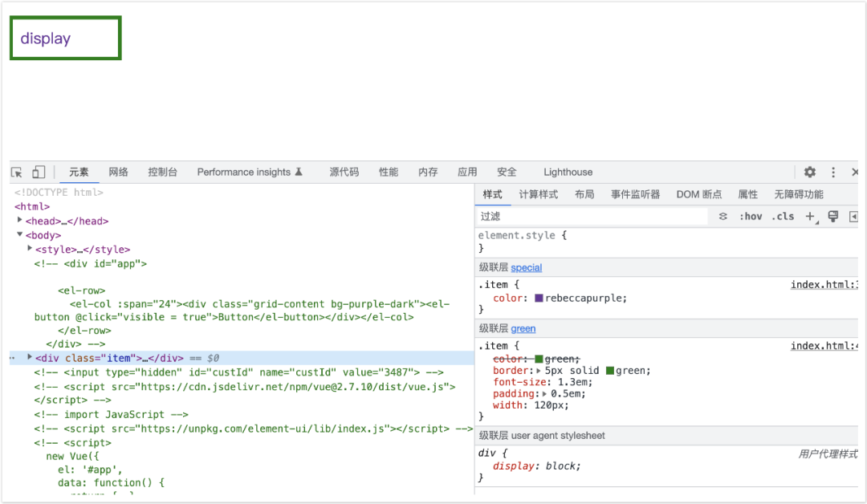The width and height of the screenshot is (867, 504).
Task: Open the 事件监听器 pane tab
Action: coord(635,194)
